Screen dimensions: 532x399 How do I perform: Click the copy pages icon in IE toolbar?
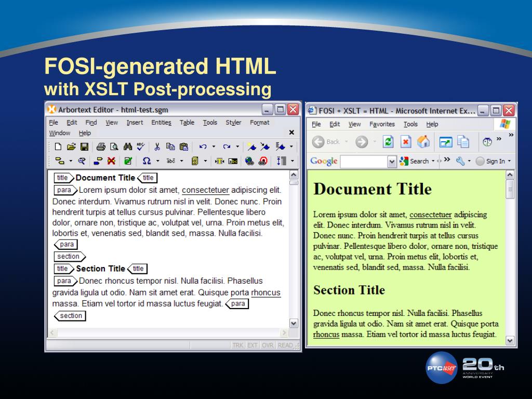(x=463, y=142)
